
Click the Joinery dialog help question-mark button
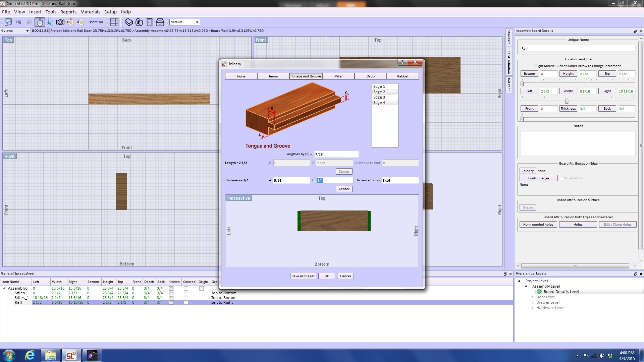[402, 62]
